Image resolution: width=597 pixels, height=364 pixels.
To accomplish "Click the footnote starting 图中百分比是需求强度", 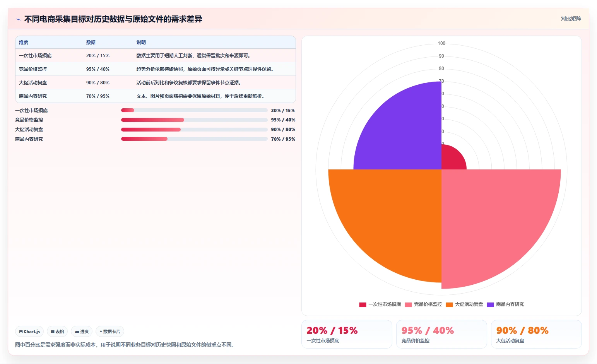I will (125, 345).
